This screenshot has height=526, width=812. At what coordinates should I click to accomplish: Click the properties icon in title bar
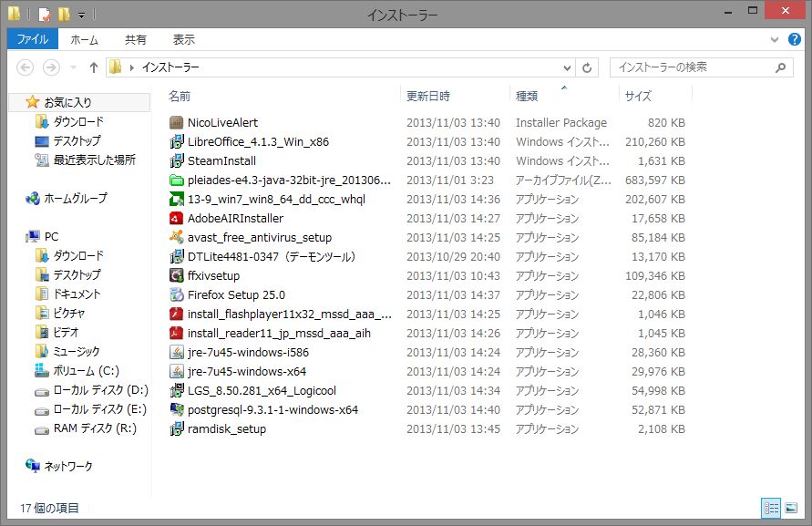click(45, 14)
